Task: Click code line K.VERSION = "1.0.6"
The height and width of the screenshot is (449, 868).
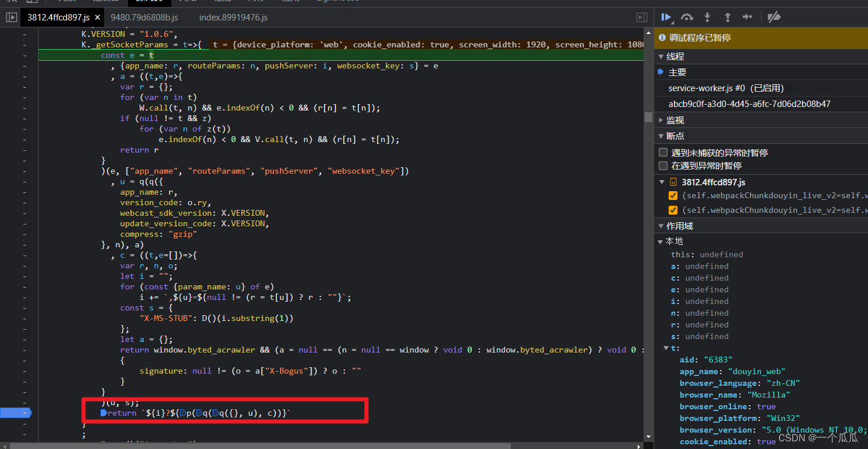Action: [x=129, y=34]
